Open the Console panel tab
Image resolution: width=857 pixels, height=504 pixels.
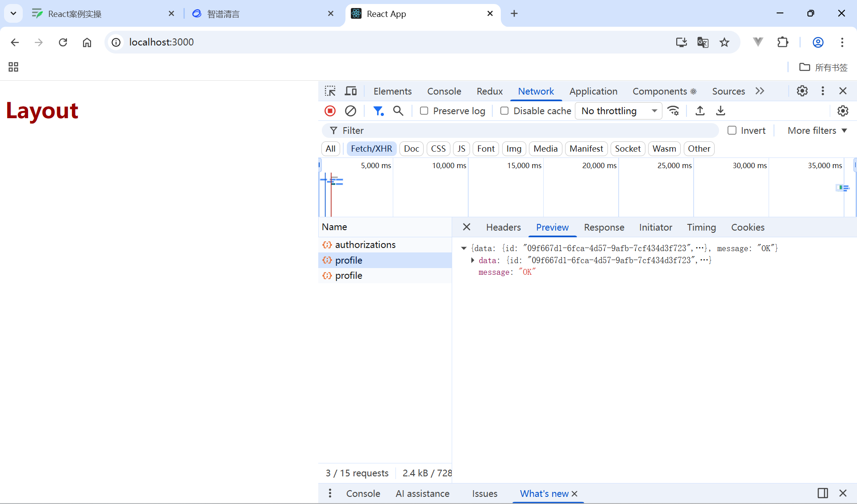[x=444, y=91]
